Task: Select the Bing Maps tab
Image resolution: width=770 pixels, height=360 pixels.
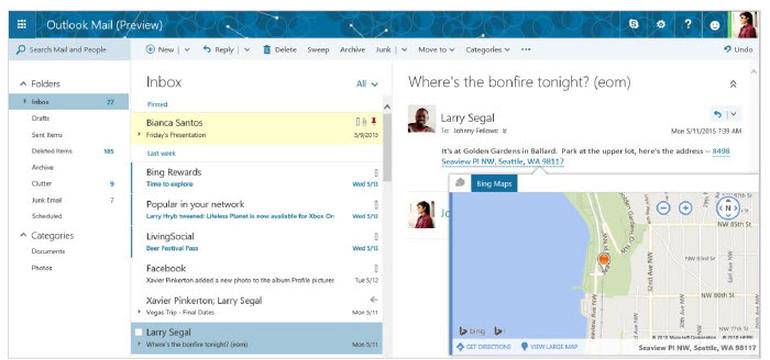Action: [494, 184]
